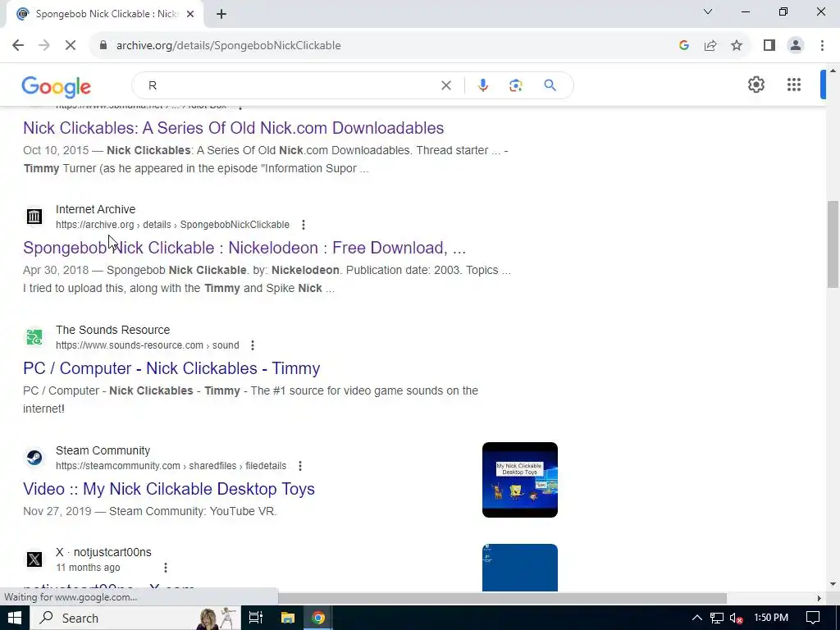The image size is (840, 630).
Task: Open Nick Clickables Old Nick.com Downloadables result
Action: coord(234,128)
